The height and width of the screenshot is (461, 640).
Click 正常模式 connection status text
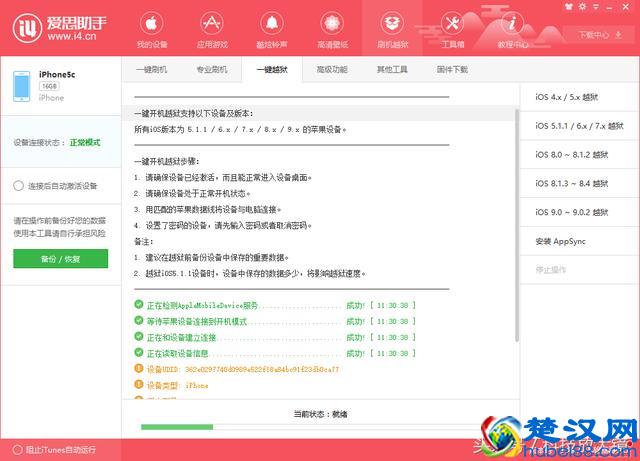pyautogui.click(x=85, y=143)
